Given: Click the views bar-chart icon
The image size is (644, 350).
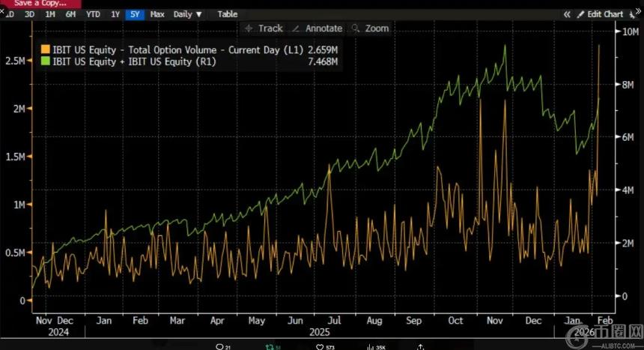Looking at the screenshot, I should (369, 346).
